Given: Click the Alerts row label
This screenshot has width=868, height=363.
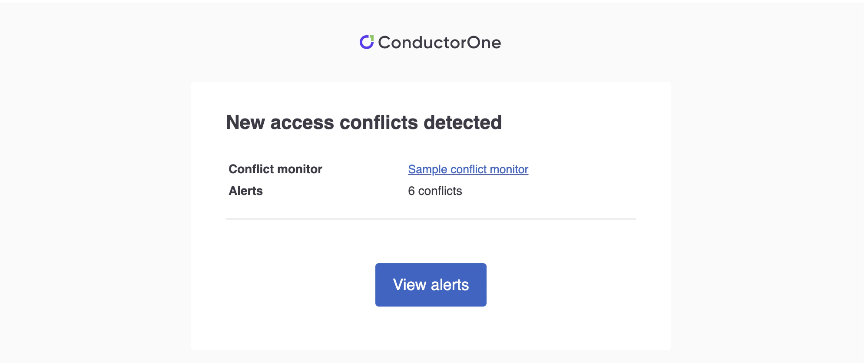Looking at the screenshot, I should click(x=245, y=191).
